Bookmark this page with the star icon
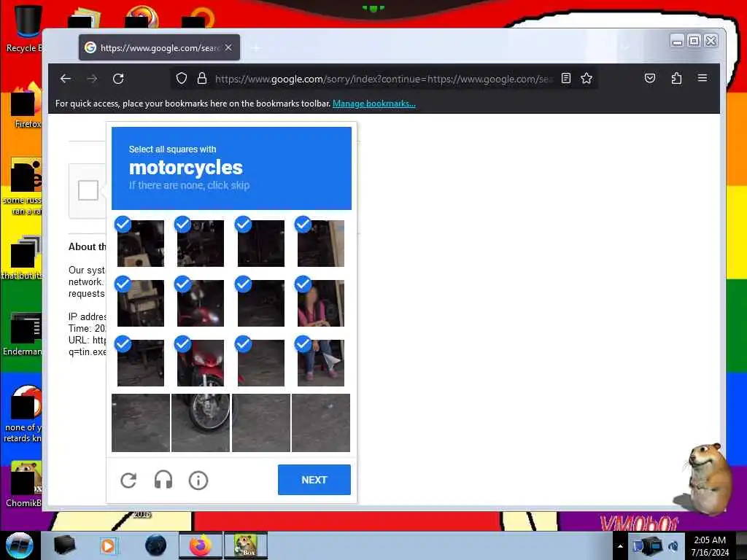 click(587, 79)
